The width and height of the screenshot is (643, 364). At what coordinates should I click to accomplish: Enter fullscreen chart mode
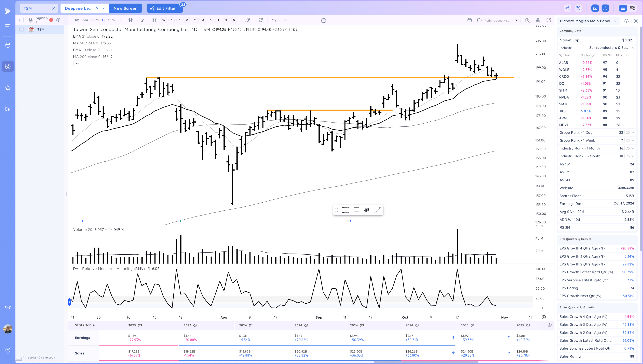[x=549, y=20]
